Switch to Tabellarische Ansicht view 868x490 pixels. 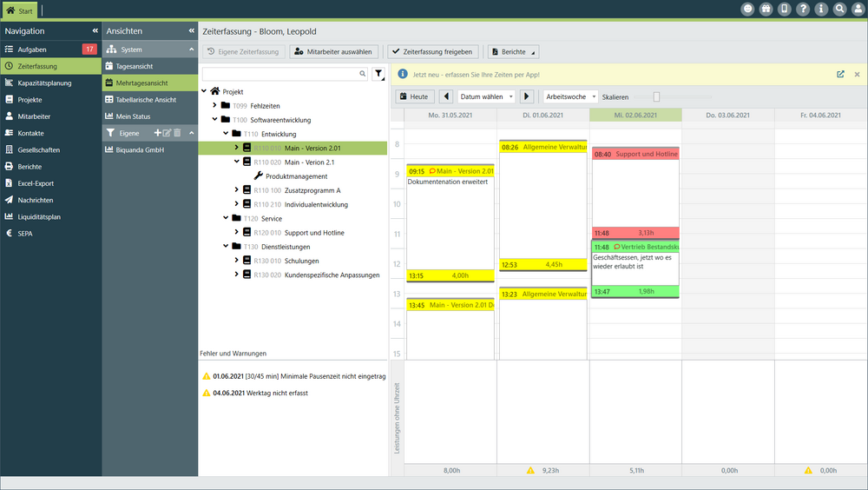(x=146, y=100)
